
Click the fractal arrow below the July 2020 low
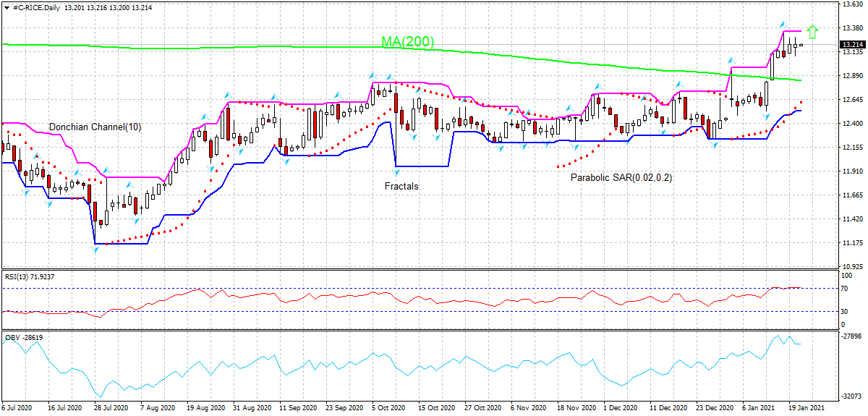[95, 250]
